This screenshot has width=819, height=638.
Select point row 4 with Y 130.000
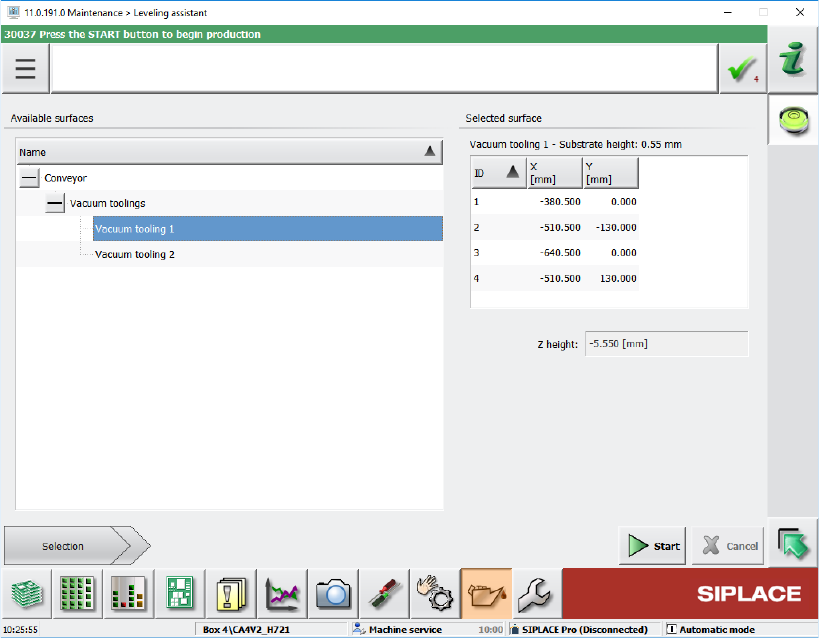pyautogui.click(x=555, y=279)
